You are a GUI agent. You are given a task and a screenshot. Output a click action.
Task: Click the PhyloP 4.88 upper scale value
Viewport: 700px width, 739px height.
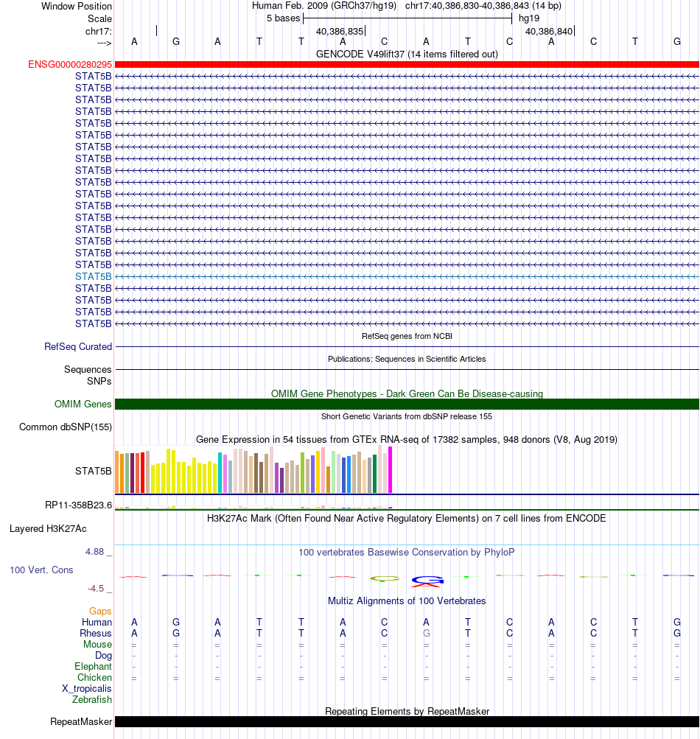tap(95, 552)
